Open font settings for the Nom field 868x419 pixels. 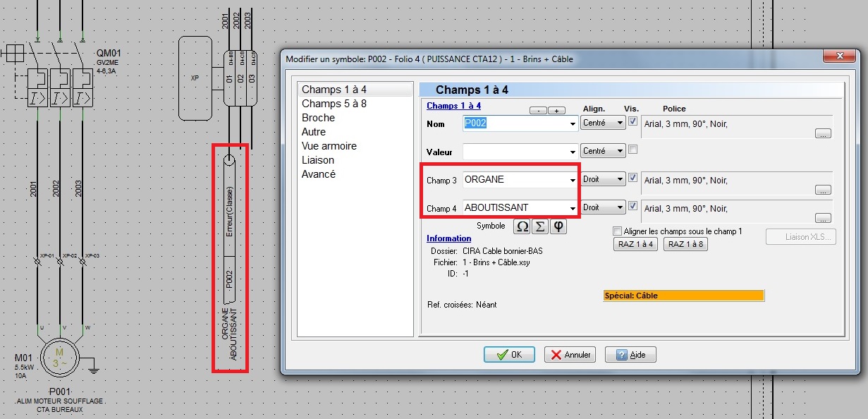(822, 133)
